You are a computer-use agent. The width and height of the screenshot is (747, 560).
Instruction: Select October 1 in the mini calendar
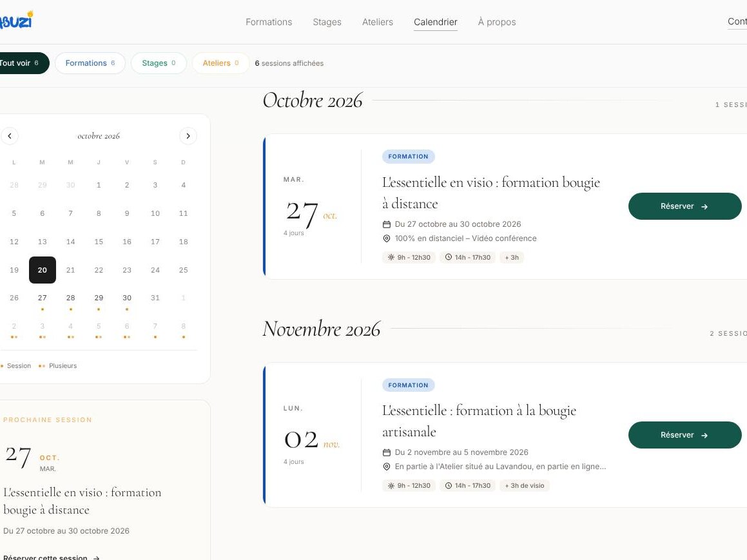point(99,185)
